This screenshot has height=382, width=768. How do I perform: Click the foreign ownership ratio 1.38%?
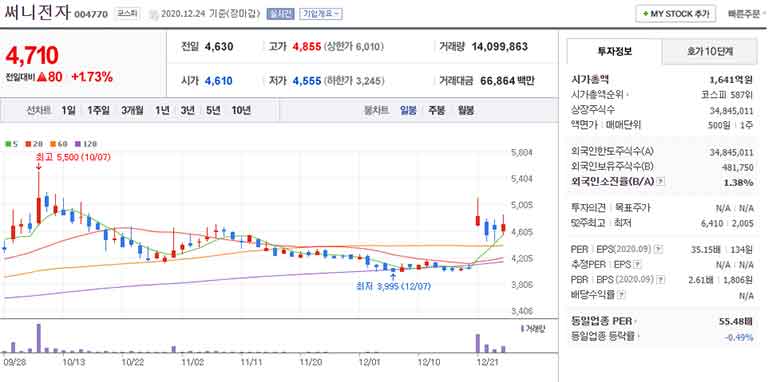(740, 182)
